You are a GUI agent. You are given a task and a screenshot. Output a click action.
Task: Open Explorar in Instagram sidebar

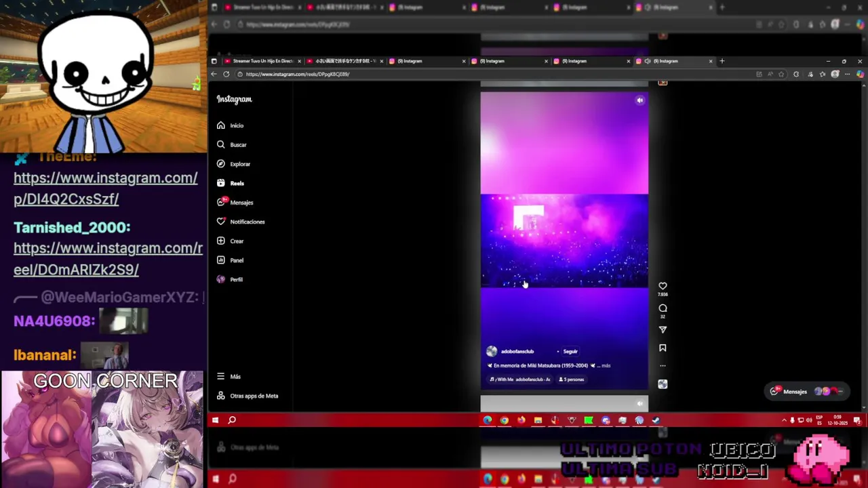pos(234,164)
